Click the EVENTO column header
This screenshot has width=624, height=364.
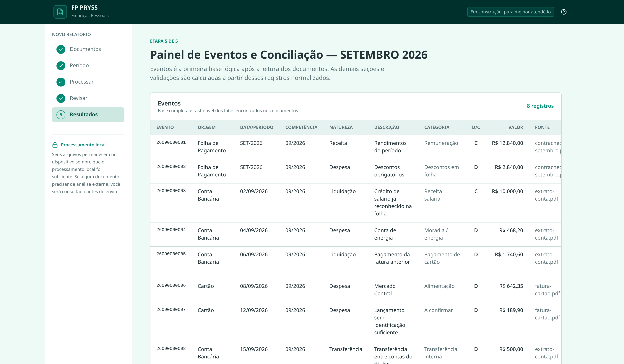click(x=165, y=127)
